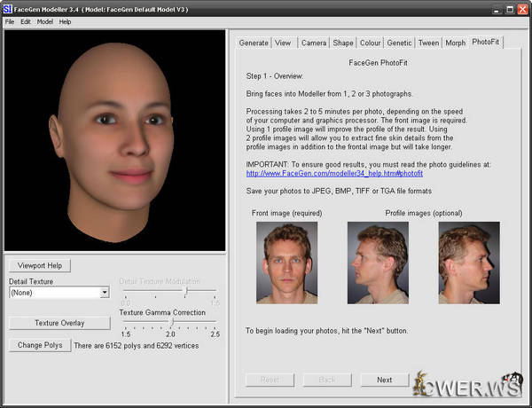Click the Viewport Help button
Viewport: 532px width, 408px height.
[40, 265]
